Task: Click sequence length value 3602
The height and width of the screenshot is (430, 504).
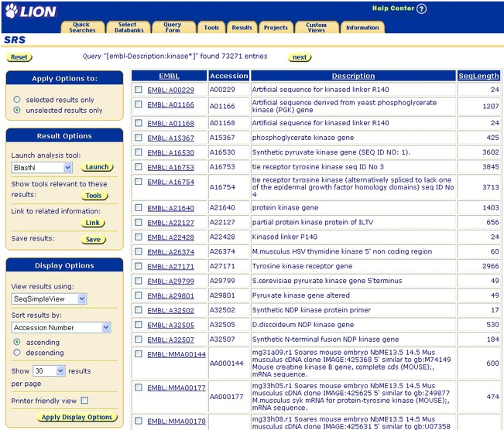Action: click(x=491, y=152)
